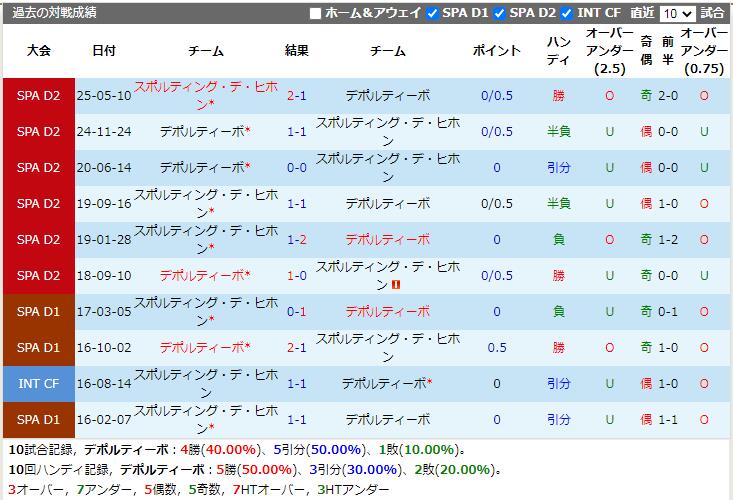Uncheck the SPA D1 checkbox

[x=432, y=14]
